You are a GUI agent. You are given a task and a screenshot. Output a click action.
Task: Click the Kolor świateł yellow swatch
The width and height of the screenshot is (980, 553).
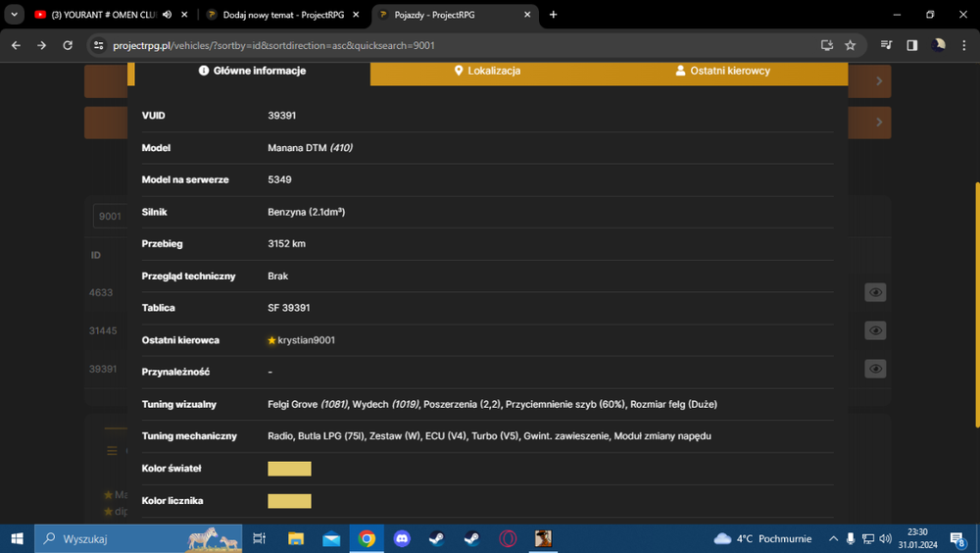coord(289,469)
